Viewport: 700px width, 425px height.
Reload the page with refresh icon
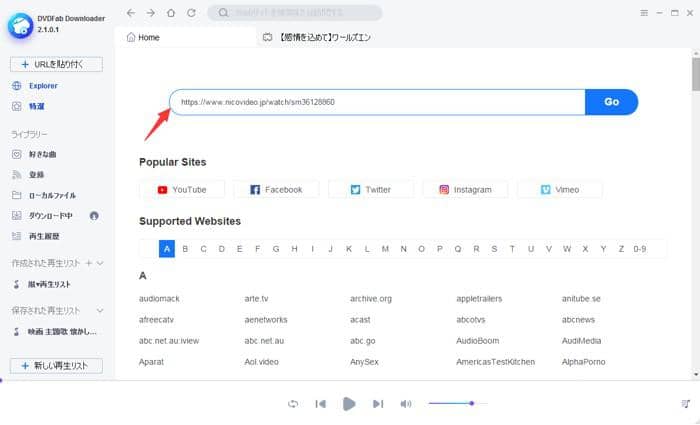coord(191,13)
